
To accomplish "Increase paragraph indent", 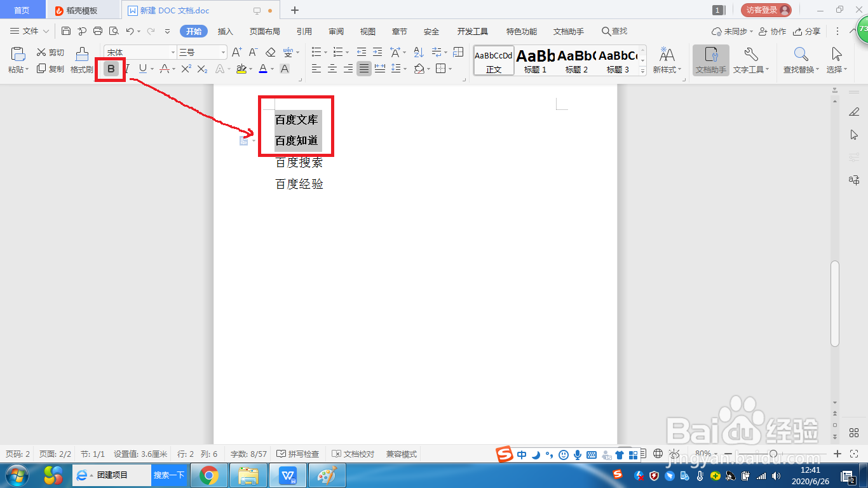I will coord(378,52).
